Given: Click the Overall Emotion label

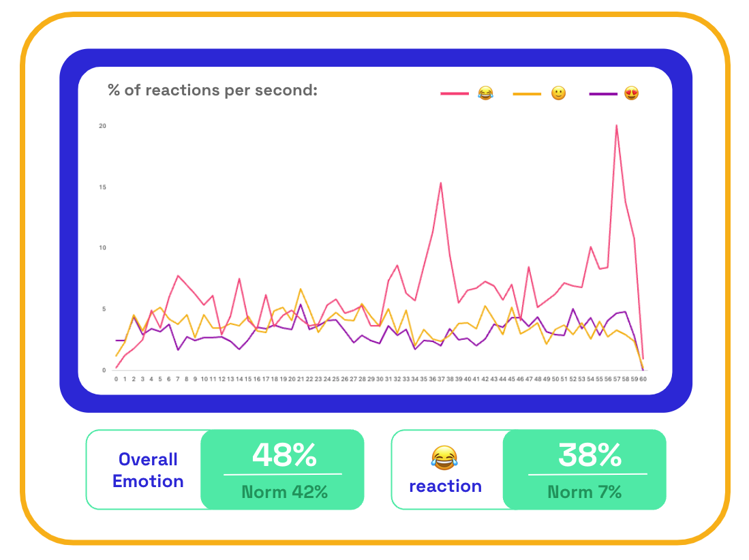Looking at the screenshot, I should (148, 470).
